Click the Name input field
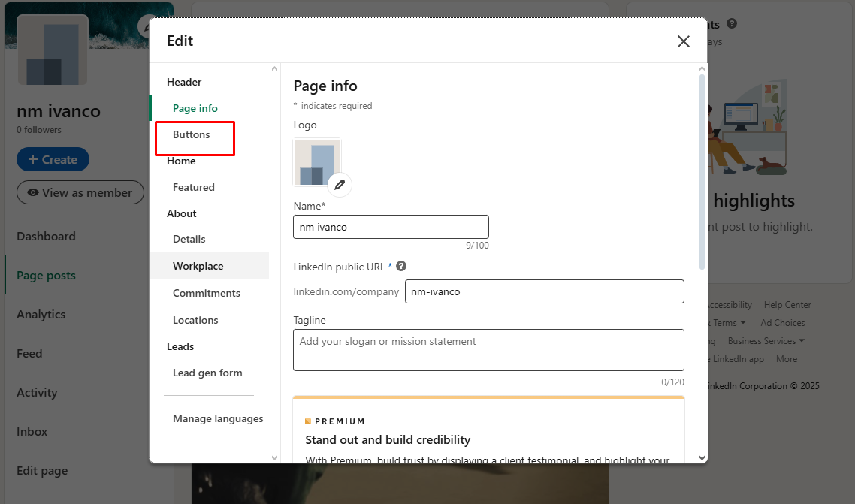This screenshot has width=855, height=504. (391, 227)
